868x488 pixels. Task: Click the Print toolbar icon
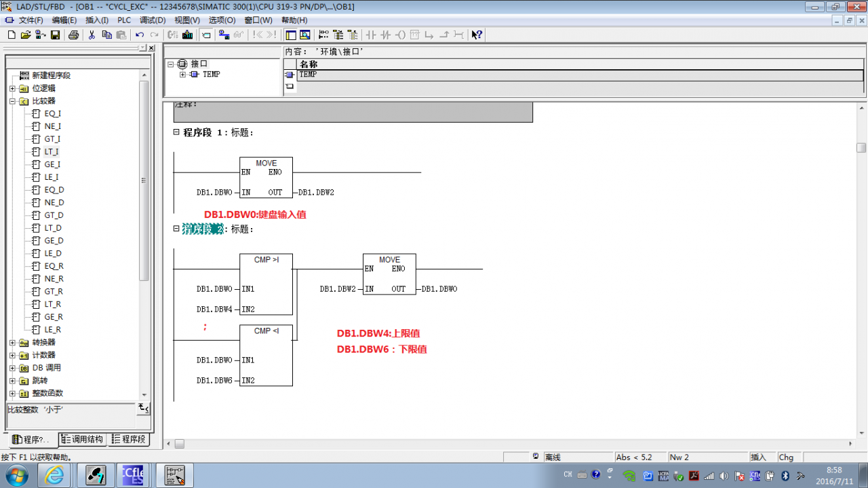tap(73, 35)
